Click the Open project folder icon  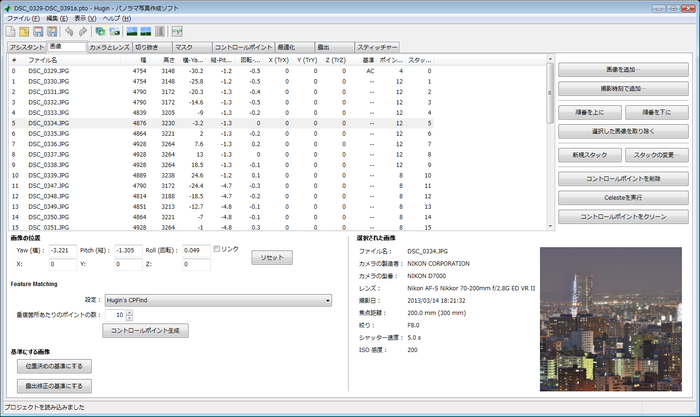24,31
